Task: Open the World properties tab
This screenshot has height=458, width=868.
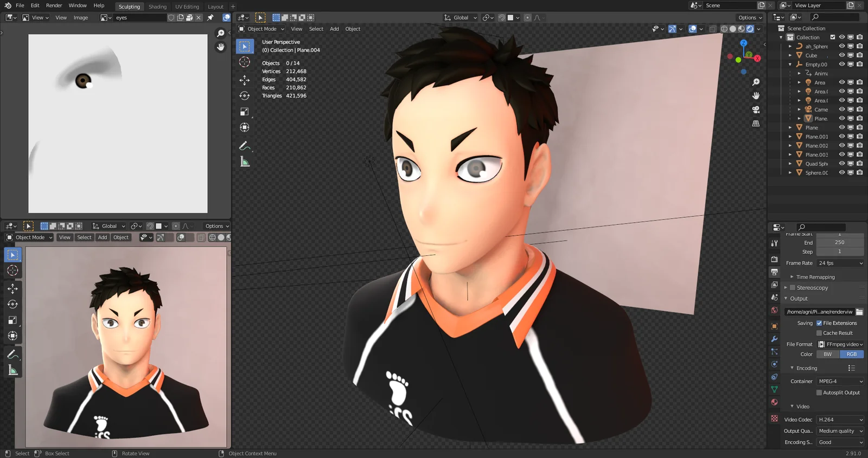Action: coord(774,311)
